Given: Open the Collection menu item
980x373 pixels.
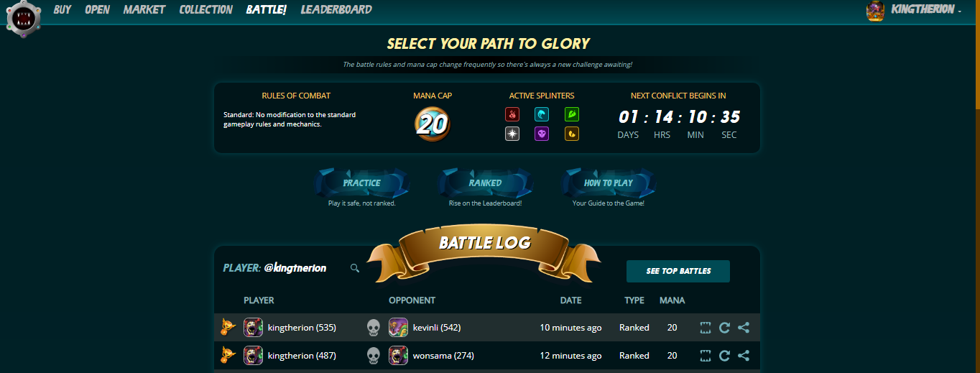Looking at the screenshot, I should click(205, 10).
